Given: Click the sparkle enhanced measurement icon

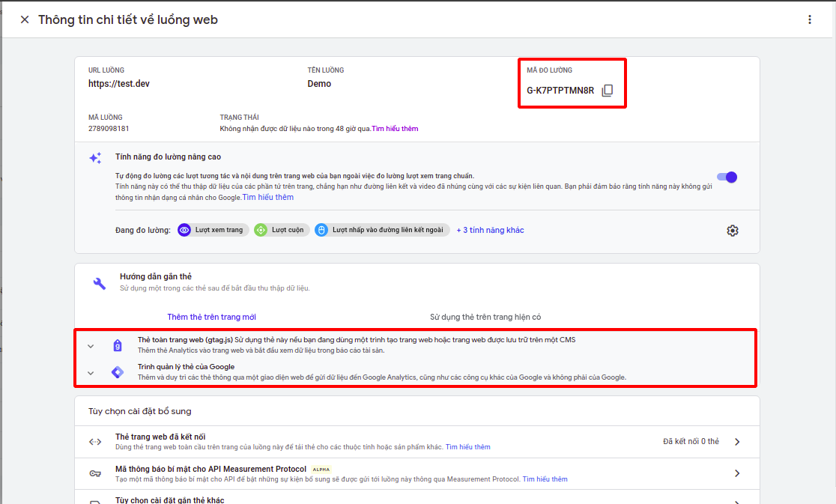Looking at the screenshot, I should (95, 158).
